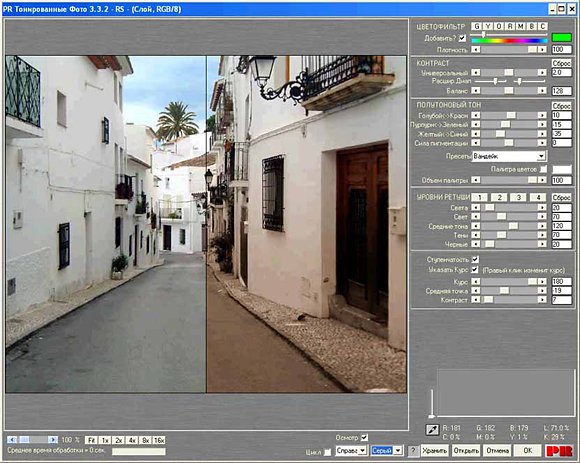Reset УРОВНИ РЕТУШИ with Сброс
Viewport: 580px width, 463px height.
coord(562,197)
